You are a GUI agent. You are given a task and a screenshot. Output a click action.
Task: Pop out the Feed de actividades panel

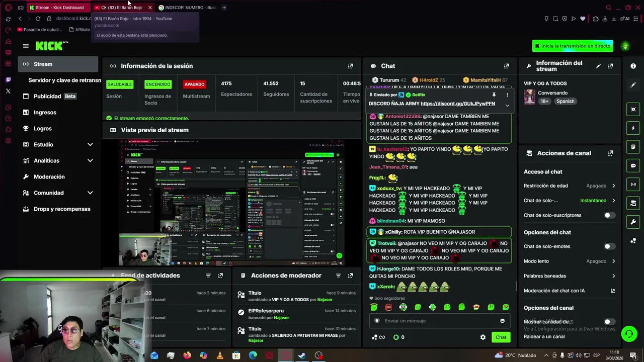(220, 276)
